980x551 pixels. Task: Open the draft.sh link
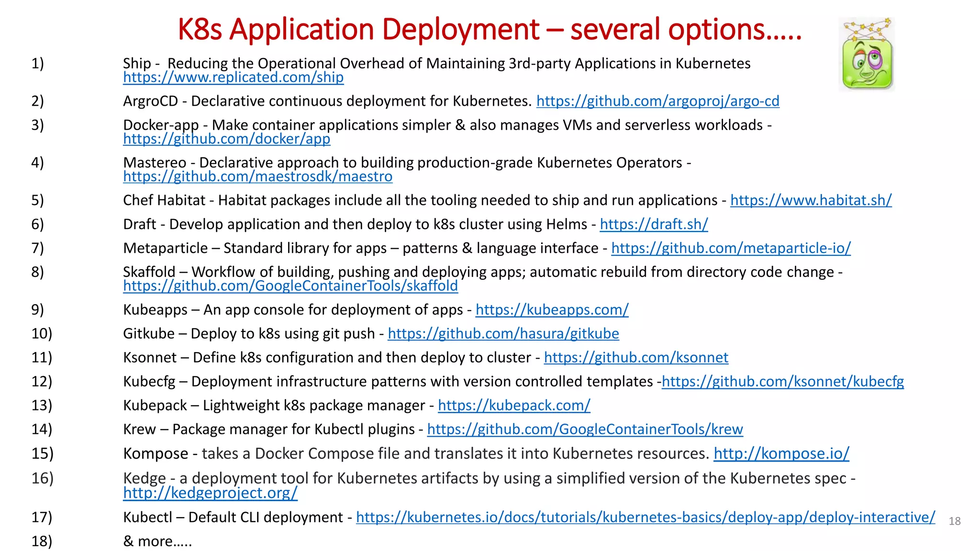point(654,224)
